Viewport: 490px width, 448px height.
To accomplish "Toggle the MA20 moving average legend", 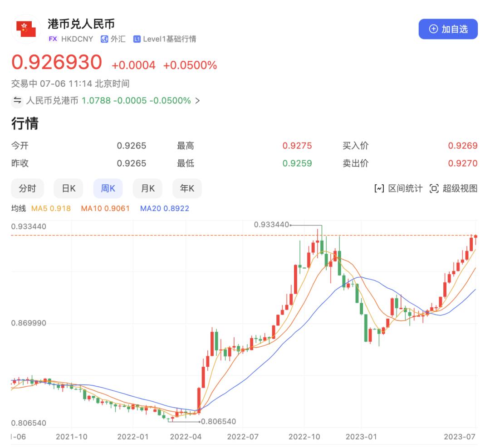I will coord(164,208).
